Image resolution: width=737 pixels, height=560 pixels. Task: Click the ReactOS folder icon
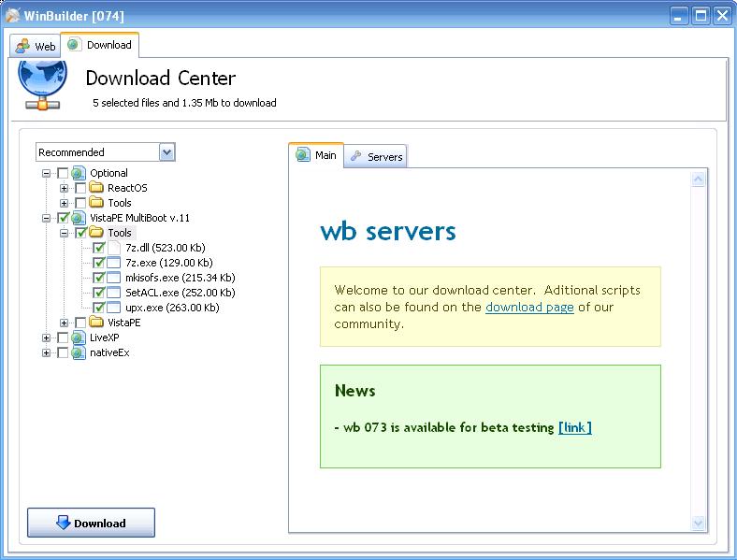(96, 188)
